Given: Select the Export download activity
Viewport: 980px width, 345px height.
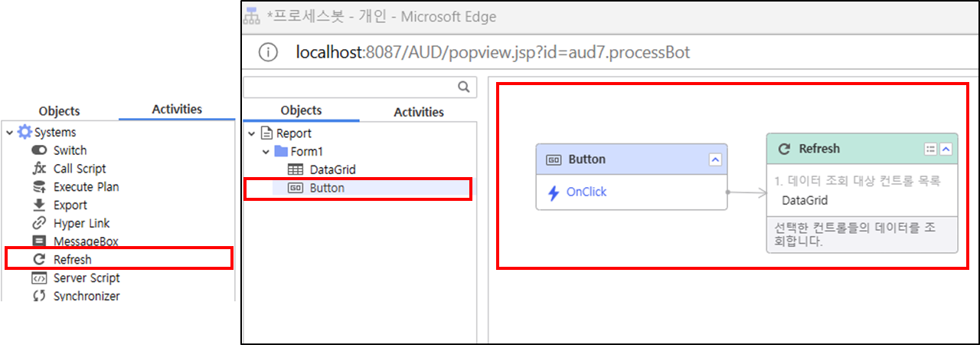Looking at the screenshot, I should [70, 205].
